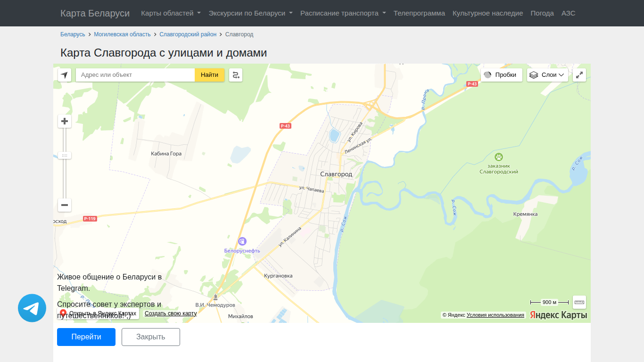The width and height of the screenshot is (644, 362).
Task: Expand the Расписание транспорта dropdown
Action: click(343, 13)
